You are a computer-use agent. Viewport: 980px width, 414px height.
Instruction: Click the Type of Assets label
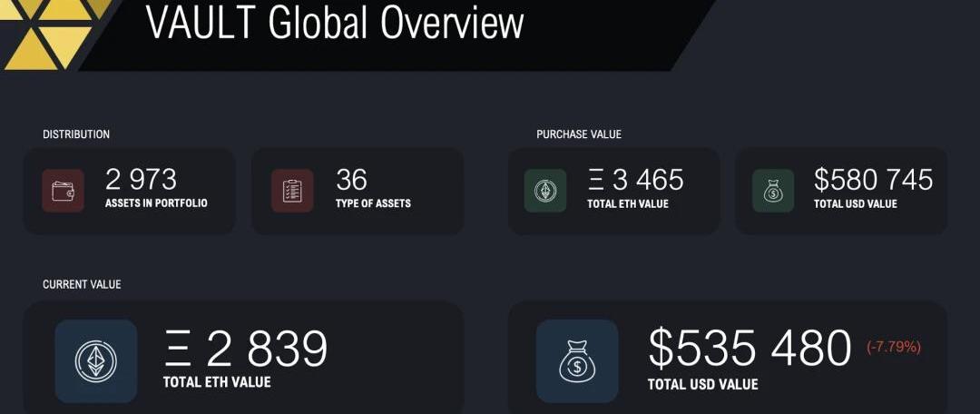(373, 203)
